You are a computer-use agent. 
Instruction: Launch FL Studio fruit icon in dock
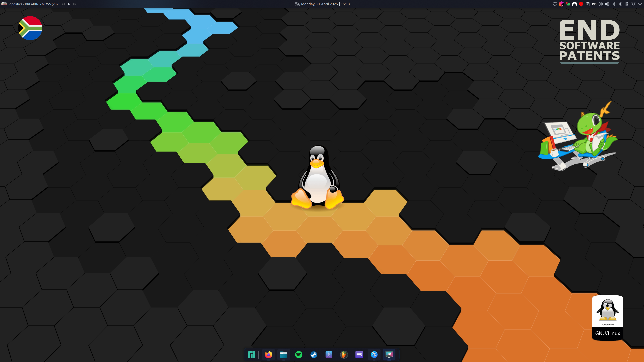(344, 354)
